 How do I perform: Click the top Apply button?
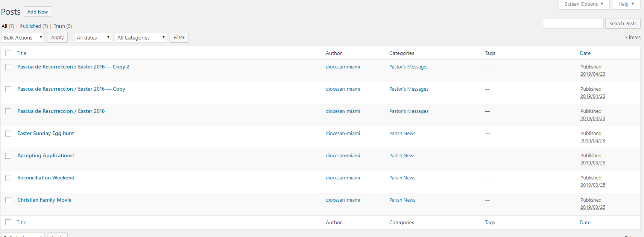tap(57, 38)
